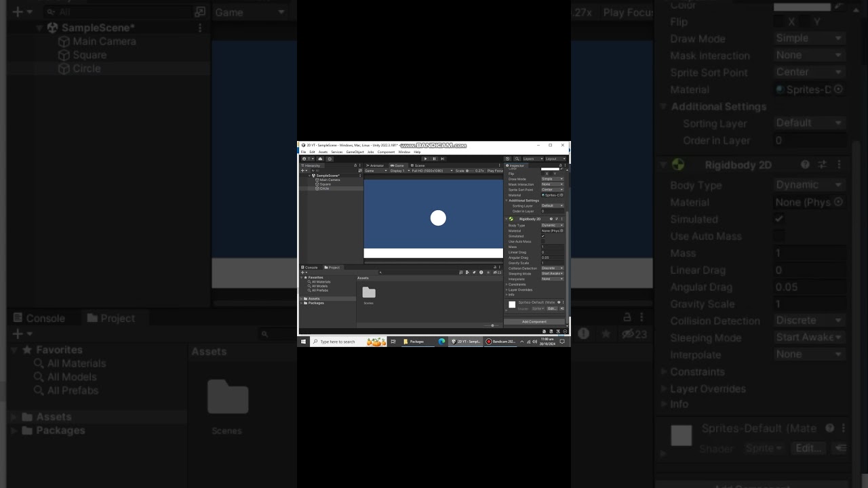Viewport: 868px width, 488px height.
Task: Open Rigidbody 2D help icon
Action: pos(551,219)
